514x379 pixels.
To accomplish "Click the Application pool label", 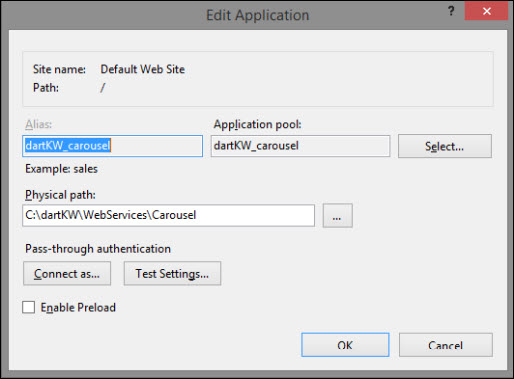I will [x=257, y=124].
